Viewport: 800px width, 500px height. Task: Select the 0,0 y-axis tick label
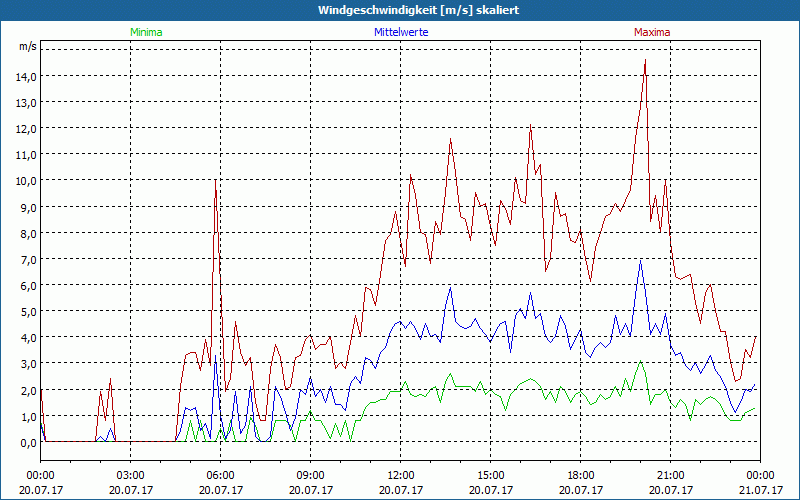click(29, 442)
